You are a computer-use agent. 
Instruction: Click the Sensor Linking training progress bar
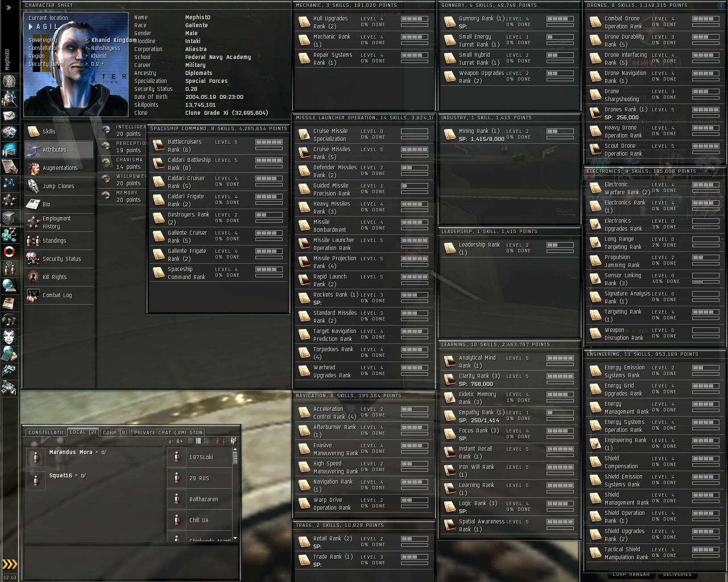(706, 281)
